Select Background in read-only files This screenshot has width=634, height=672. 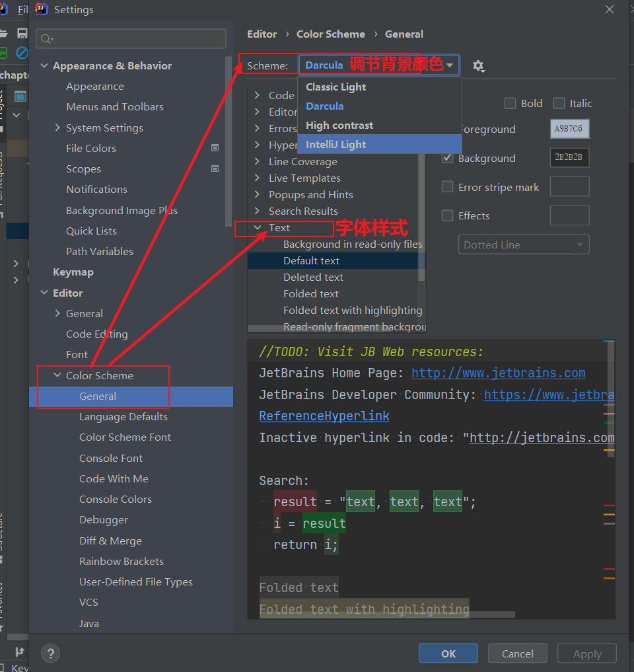[353, 244]
